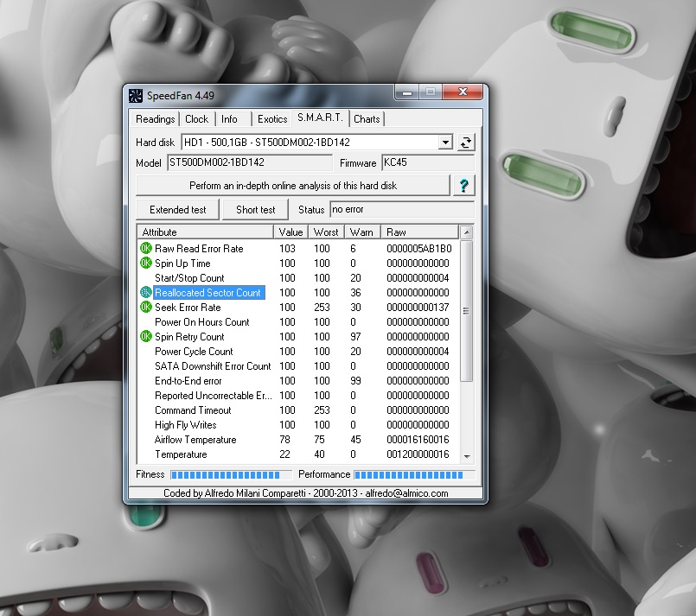Click the Warn column header
Image resolution: width=696 pixels, height=616 pixels.
[361, 232]
